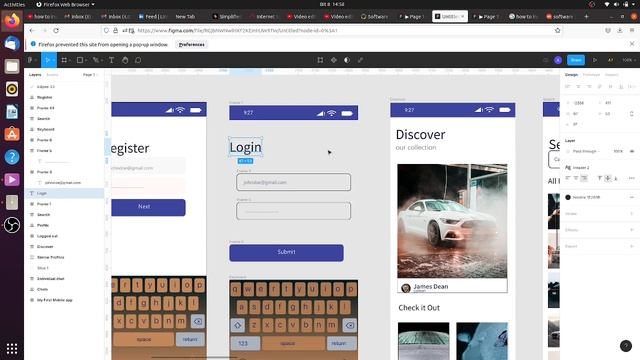Viewport: 640px width, 360px height.
Task: Click the text align center icon
Action: (x=576, y=178)
